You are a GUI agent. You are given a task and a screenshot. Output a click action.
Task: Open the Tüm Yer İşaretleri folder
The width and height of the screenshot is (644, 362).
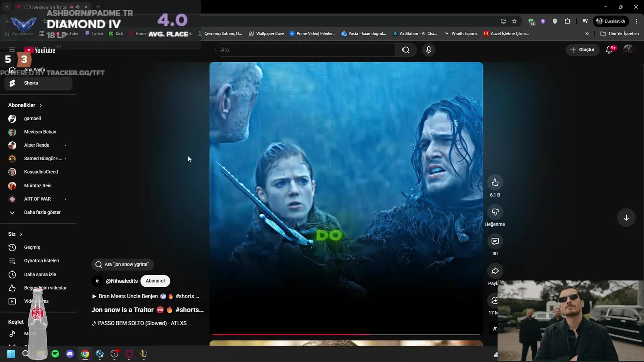619,34
